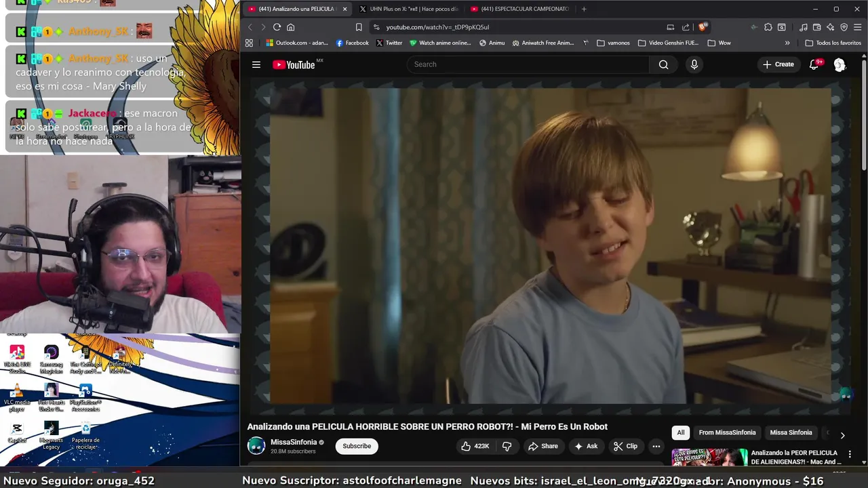
Task: Open Brave Shields lion icon
Action: pyautogui.click(x=703, y=27)
